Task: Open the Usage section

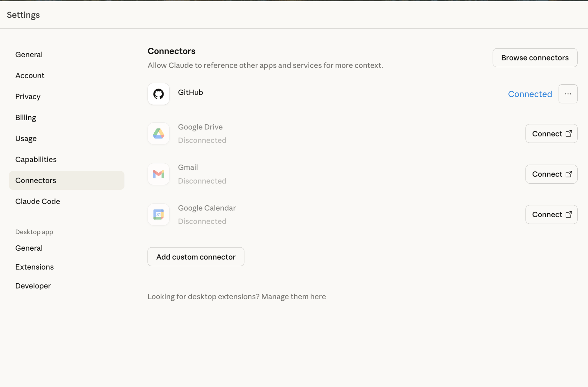Action: (x=26, y=139)
